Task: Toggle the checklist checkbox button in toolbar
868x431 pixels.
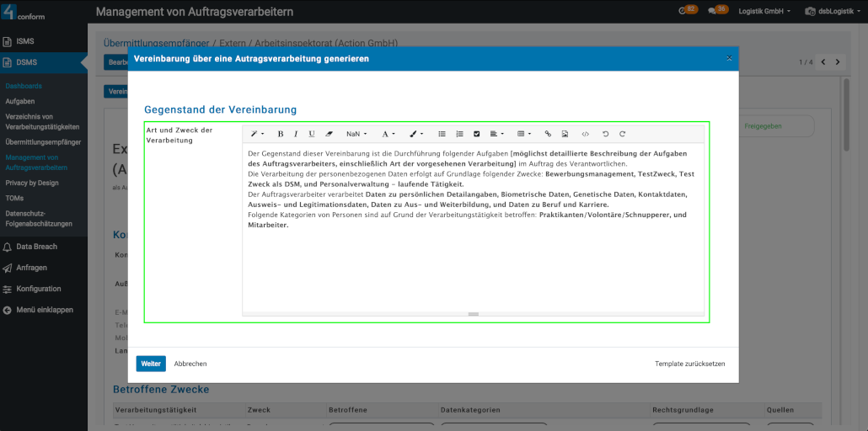Action: pos(476,134)
